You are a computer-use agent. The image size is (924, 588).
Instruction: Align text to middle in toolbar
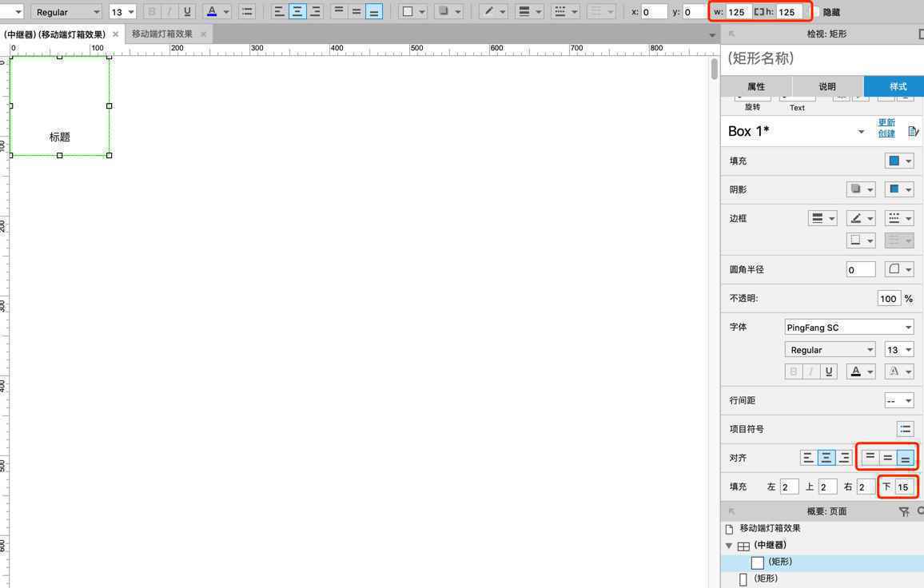pyautogui.click(x=356, y=11)
